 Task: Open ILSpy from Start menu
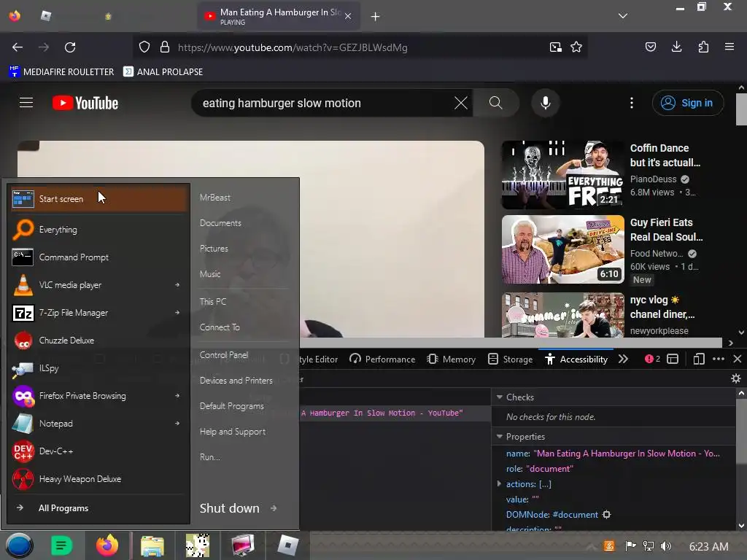99,367
